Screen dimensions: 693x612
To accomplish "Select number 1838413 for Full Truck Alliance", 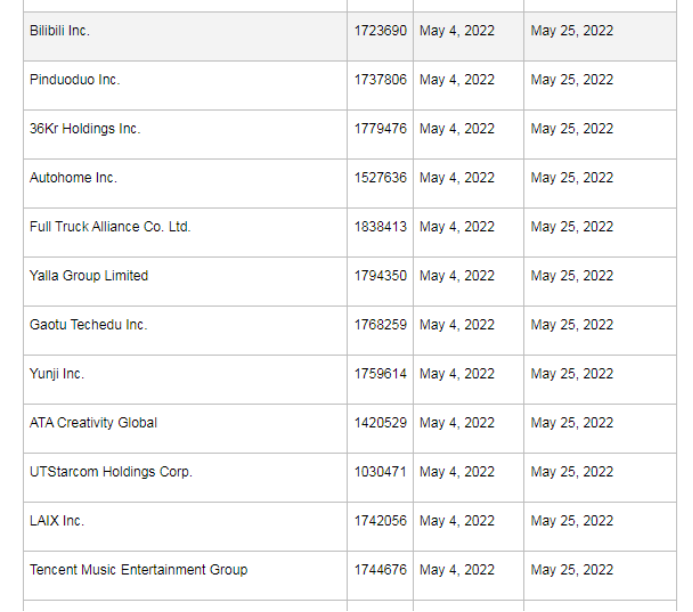I will coord(380,227).
